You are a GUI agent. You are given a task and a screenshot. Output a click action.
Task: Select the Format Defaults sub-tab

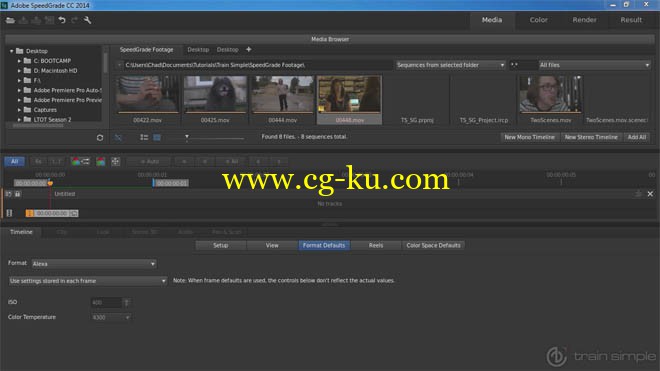click(324, 246)
